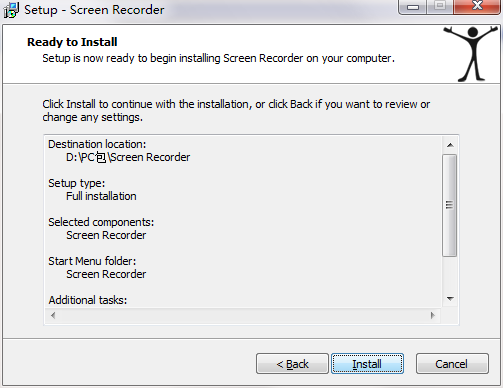The height and width of the screenshot is (388, 503).
Task: Minimize the setup window
Action: point(413,7)
